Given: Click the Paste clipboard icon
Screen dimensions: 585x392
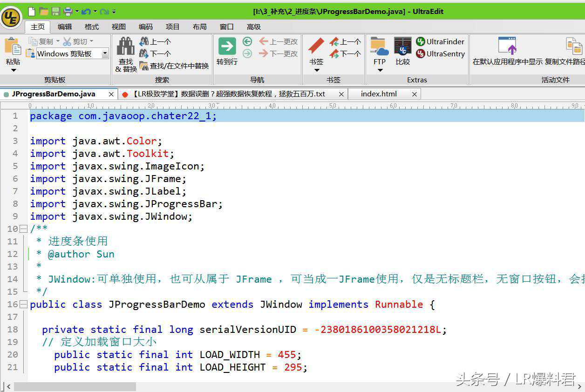Looking at the screenshot, I should (x=13, y=47).
